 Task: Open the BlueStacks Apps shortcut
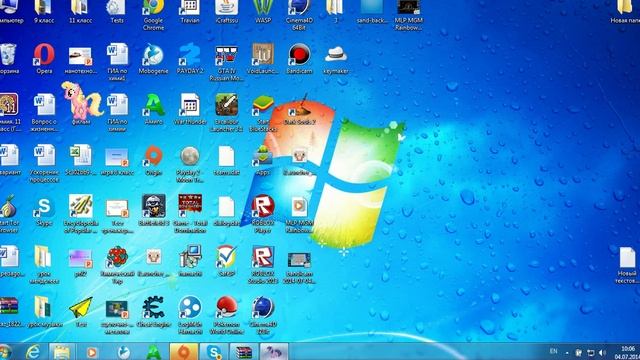coord(263,160)
